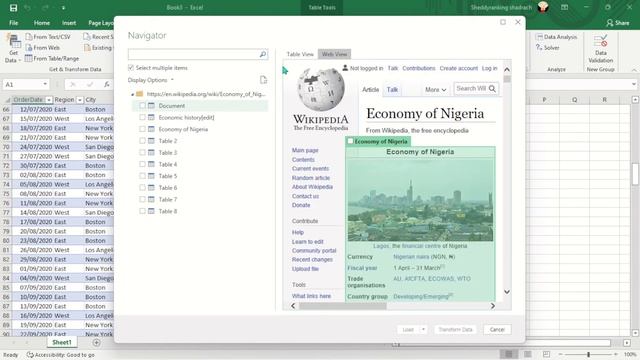Check the Table 4 checkbox

142,164
